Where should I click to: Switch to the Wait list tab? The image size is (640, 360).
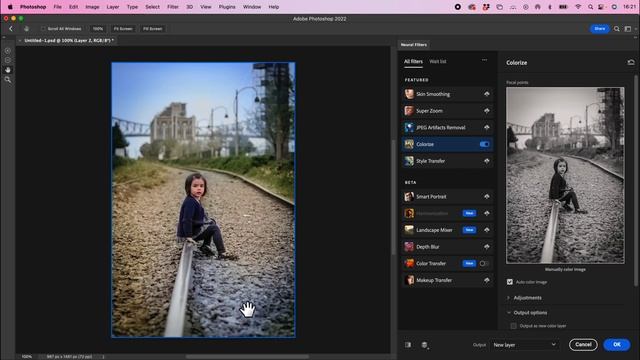[438, 61]
